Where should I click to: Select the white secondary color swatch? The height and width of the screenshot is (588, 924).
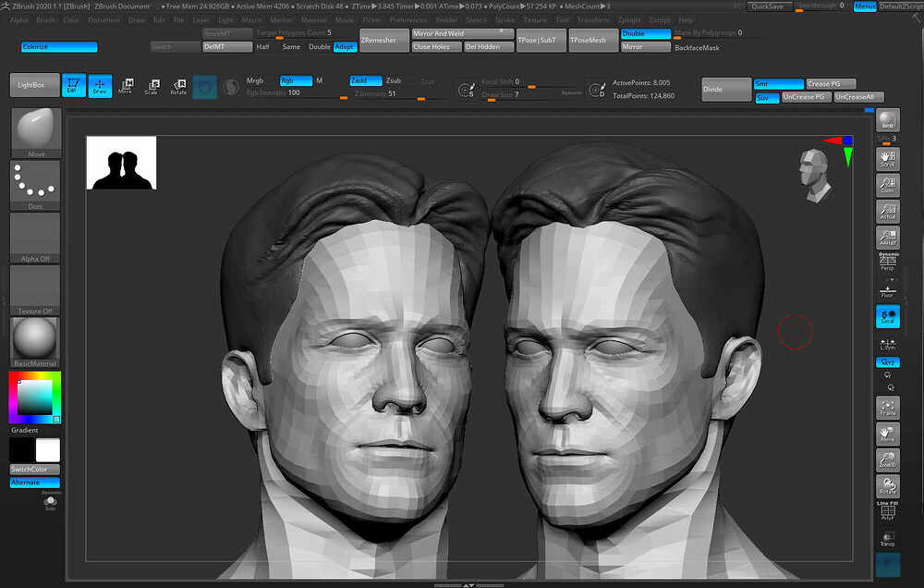point(48,450)
